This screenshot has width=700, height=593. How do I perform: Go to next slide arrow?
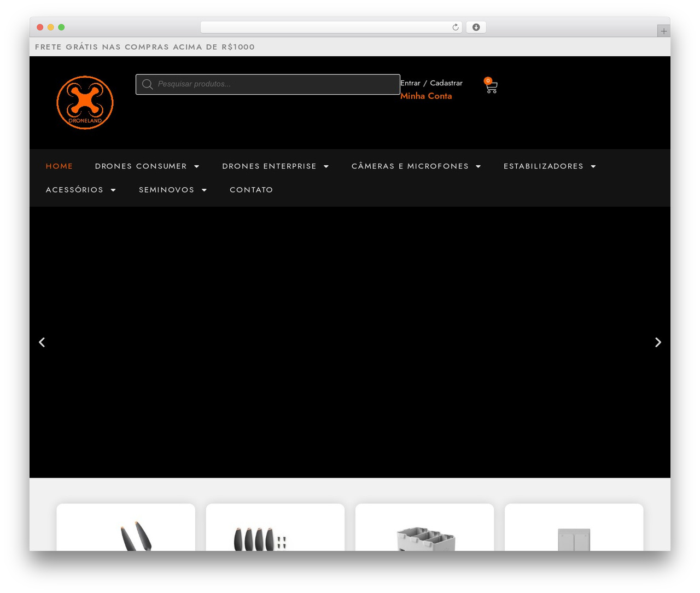coord(658,342)
